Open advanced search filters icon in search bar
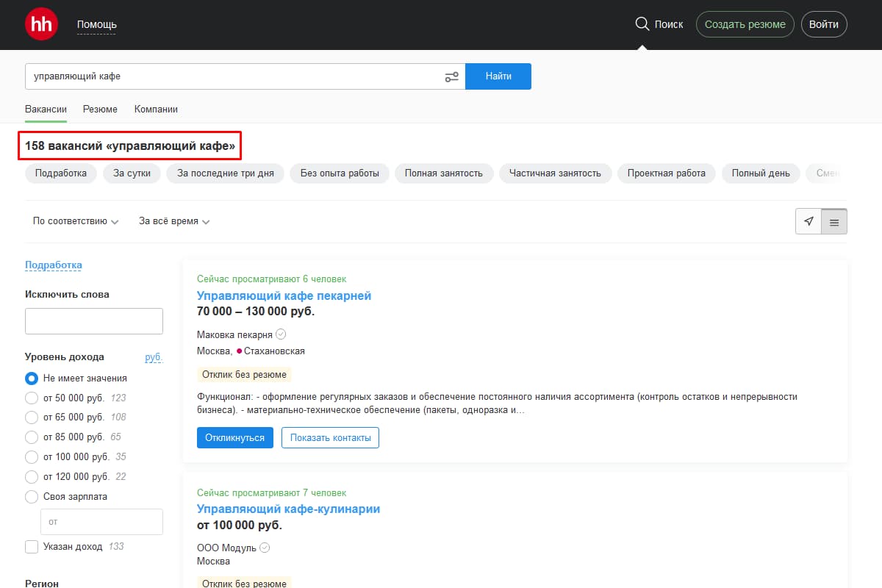 [451, 76]
